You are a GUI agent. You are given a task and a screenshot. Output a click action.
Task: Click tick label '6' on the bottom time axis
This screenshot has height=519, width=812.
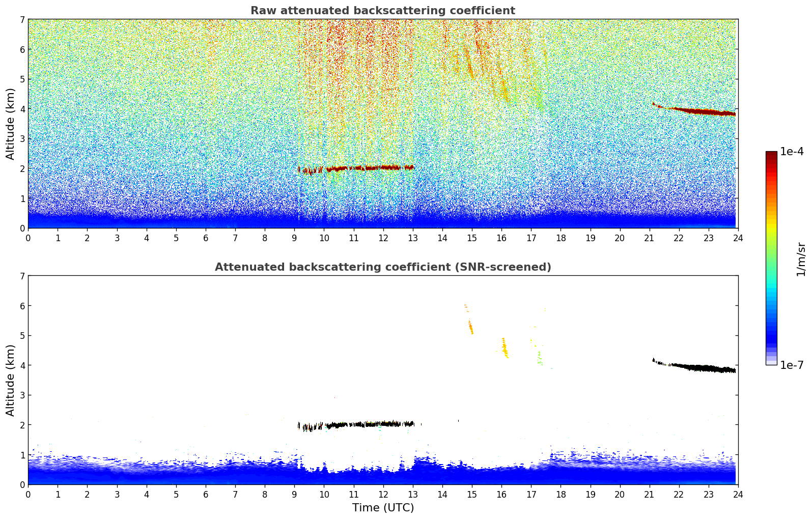pyautogui.click(x=206, y=494)
